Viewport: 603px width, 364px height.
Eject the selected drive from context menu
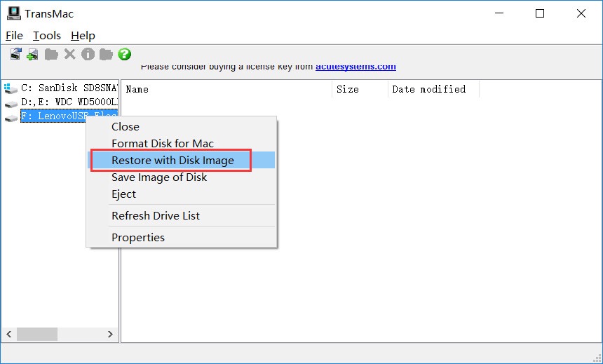pos(124,194)
